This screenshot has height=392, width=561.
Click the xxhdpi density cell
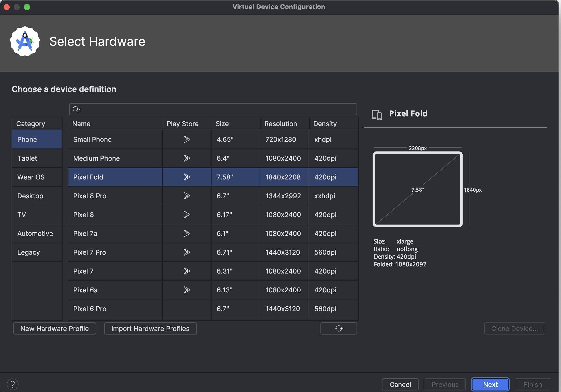(333, 196)
